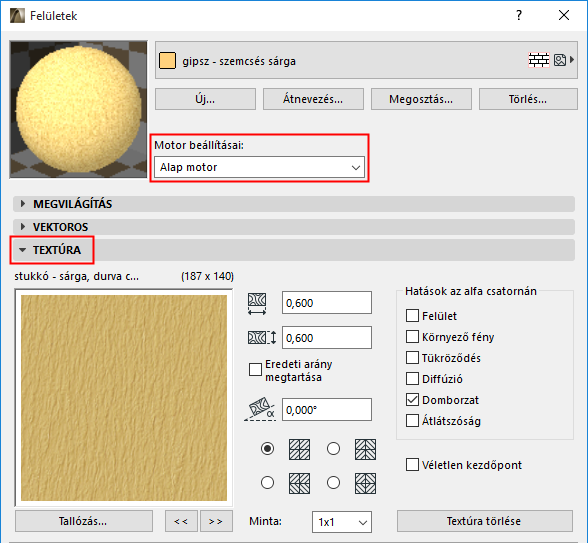Click the Átnevezés... button
This screenshot has width=588, height=543.
[313, 99]
